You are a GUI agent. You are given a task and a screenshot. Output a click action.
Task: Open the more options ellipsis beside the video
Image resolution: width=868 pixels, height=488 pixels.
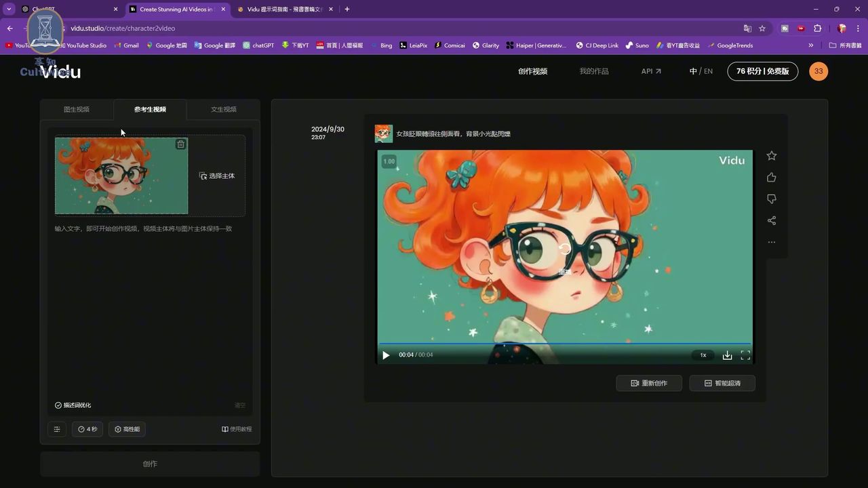point(771,241)
